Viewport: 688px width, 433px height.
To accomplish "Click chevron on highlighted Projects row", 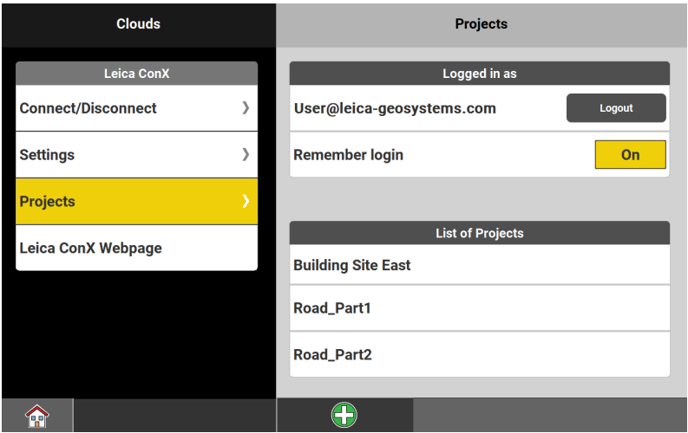I will (245, 201).
